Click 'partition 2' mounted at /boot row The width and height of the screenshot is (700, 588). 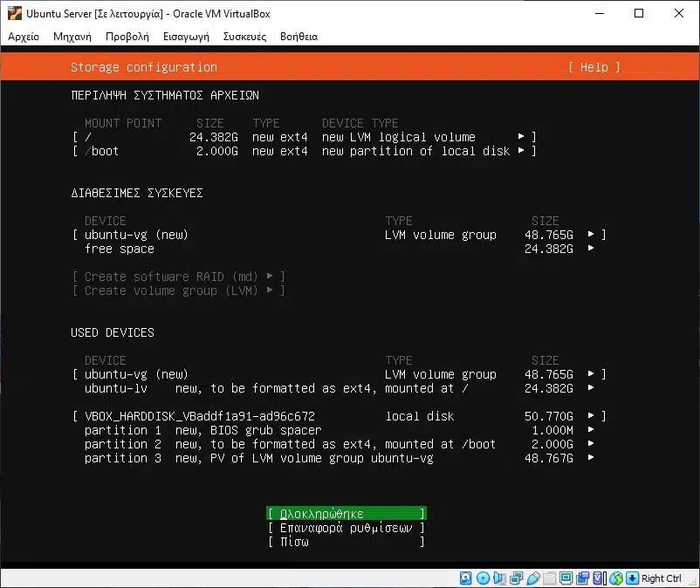(x=340, y=444)
